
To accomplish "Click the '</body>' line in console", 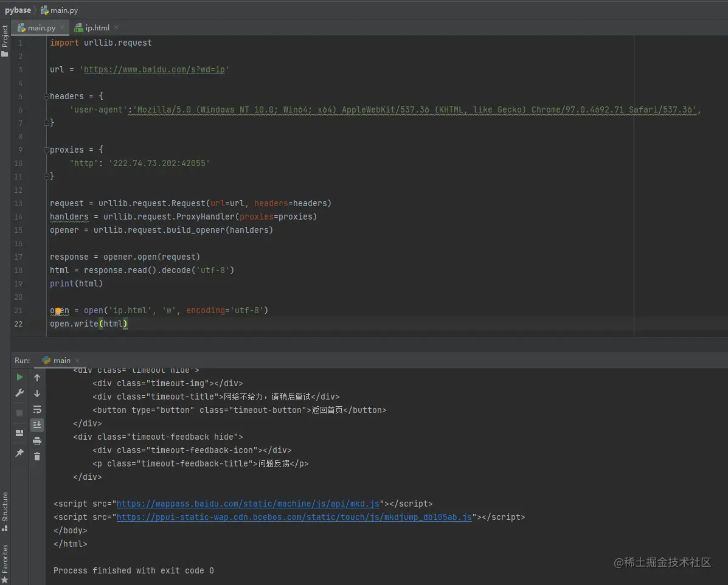I will point(70,531).
